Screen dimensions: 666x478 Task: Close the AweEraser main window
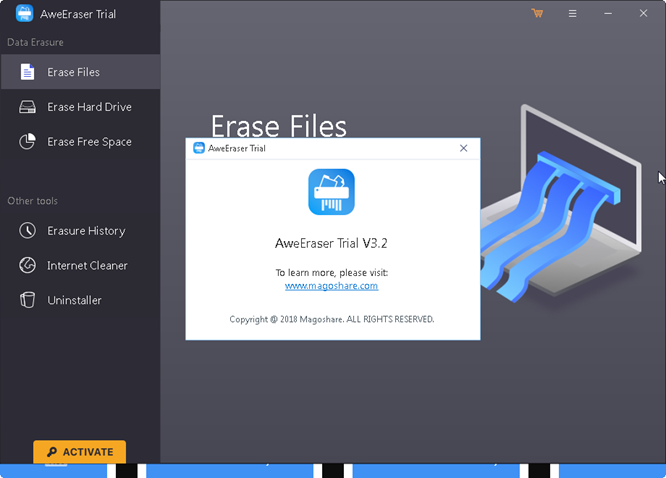coord(643,13)
